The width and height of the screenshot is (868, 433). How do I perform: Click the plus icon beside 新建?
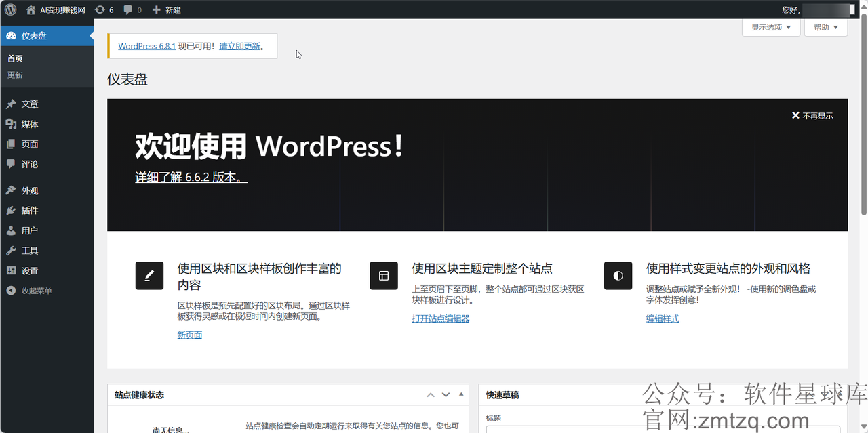157,9
